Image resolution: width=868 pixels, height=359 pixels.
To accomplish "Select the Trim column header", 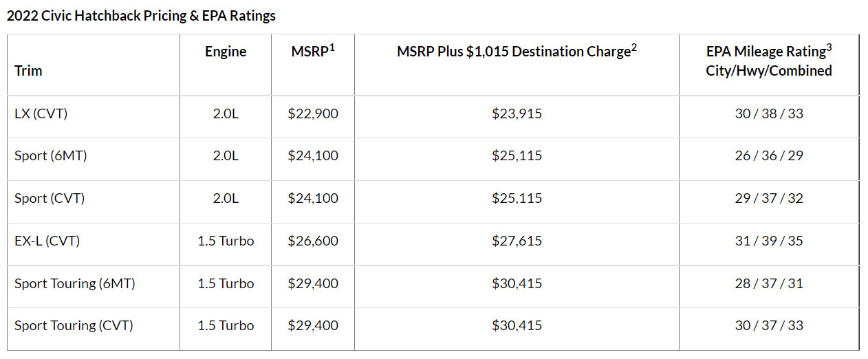I will pos(28,70).
